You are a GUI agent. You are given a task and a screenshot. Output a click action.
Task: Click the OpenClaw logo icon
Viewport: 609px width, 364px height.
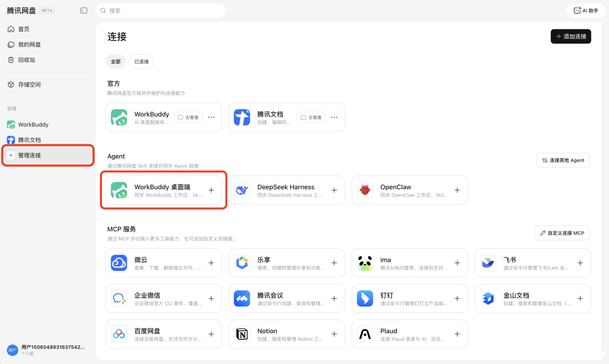click(365, 190)
